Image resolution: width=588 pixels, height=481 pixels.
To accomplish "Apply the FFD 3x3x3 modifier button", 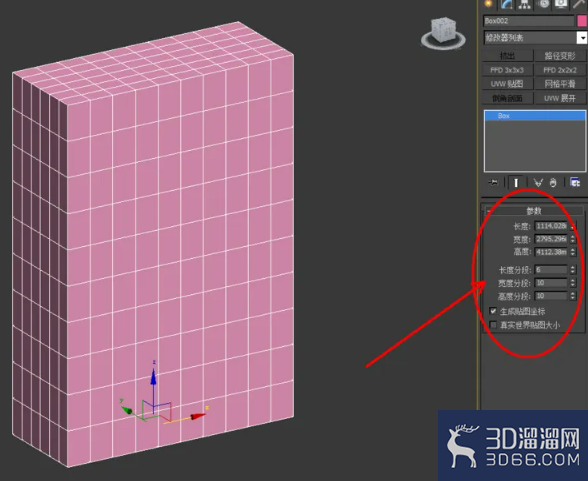I will click(x=507, y=70).
